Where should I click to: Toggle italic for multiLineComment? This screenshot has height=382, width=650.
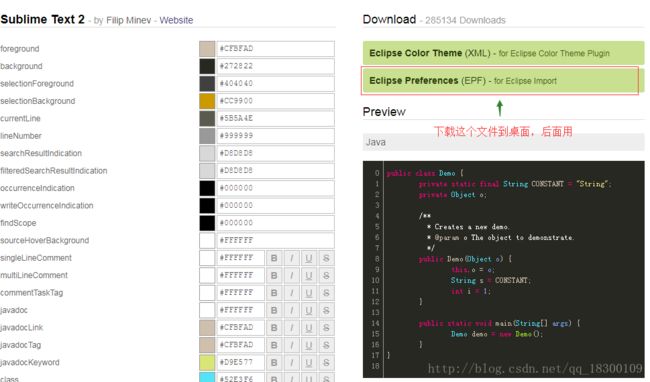tap(291, 276)
